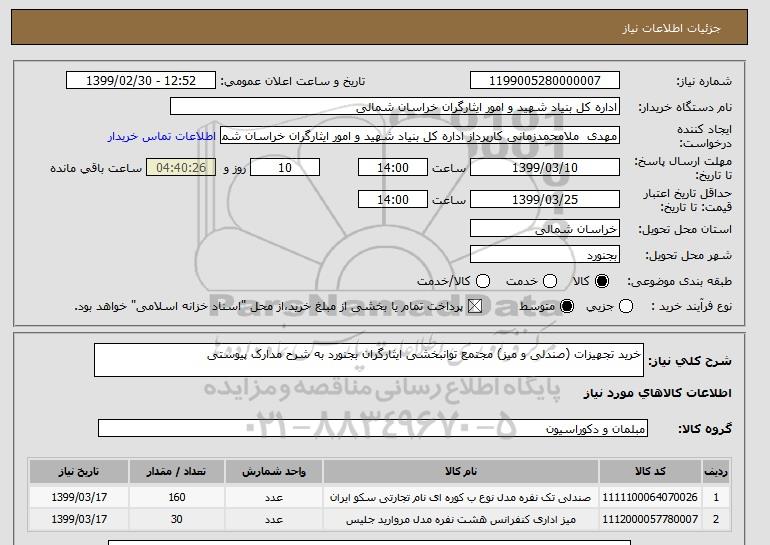This screenshot has width=770, height=545.
Task: Click the استان محل تحویل field
Action: point(545,228)
